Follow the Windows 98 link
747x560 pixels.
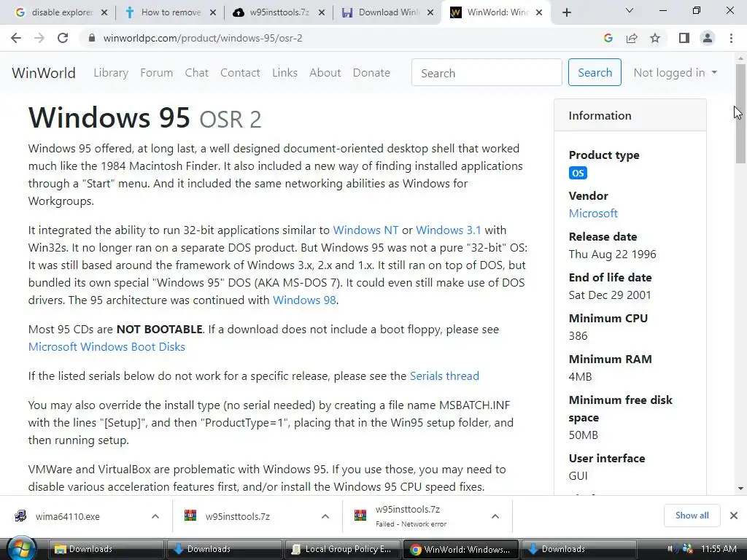point(304,300)
